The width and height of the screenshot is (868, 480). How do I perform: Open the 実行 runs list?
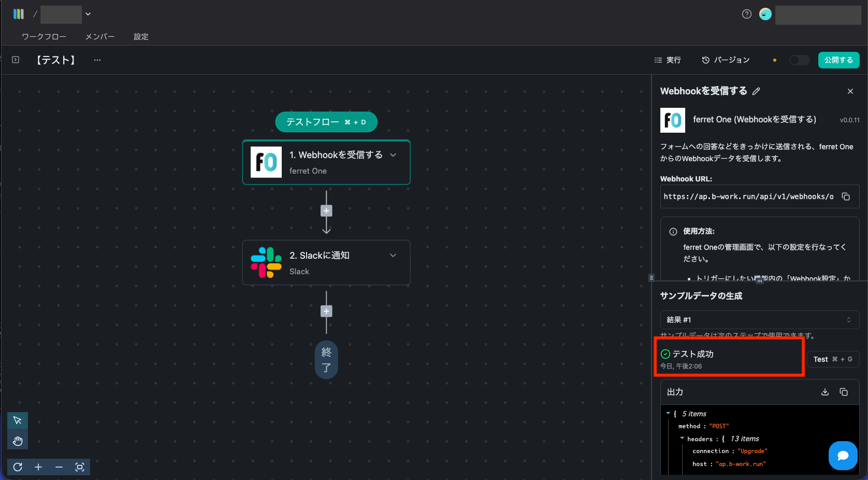tap(668, 60)
